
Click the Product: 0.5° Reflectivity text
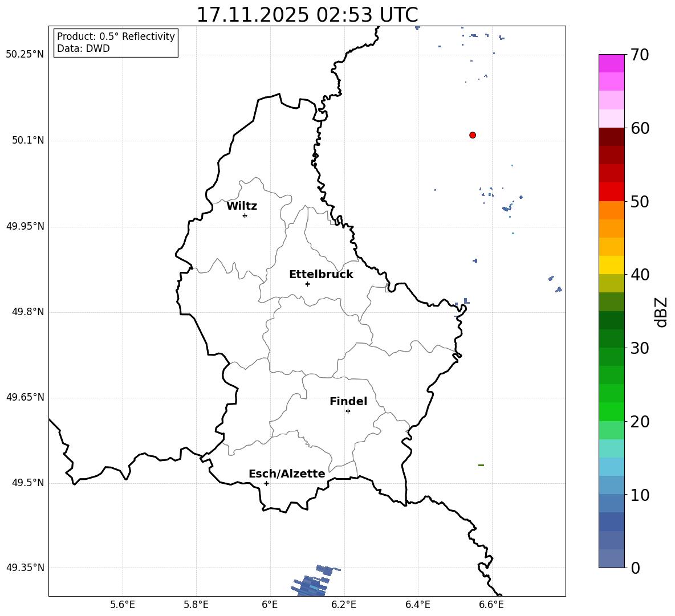tap(116, 36)
